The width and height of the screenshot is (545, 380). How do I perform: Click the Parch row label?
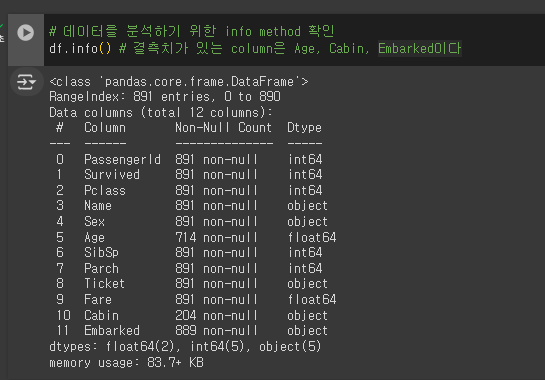coord(101,268)
